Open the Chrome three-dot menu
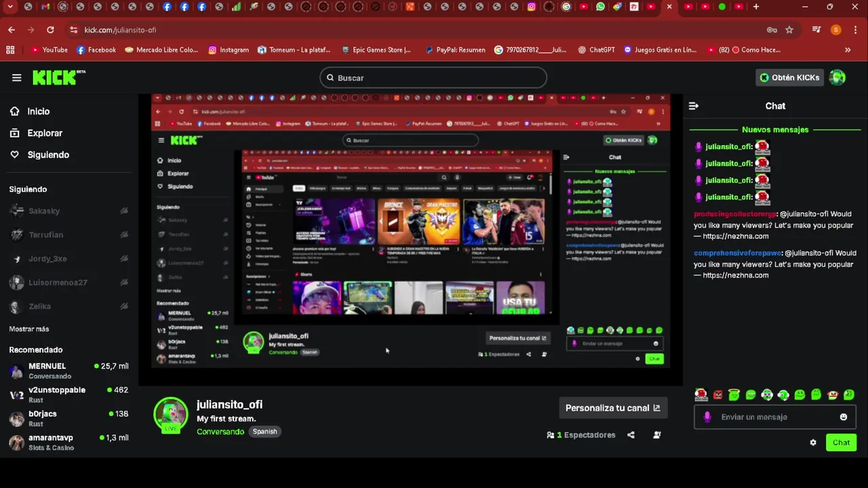 pos(854,30)
